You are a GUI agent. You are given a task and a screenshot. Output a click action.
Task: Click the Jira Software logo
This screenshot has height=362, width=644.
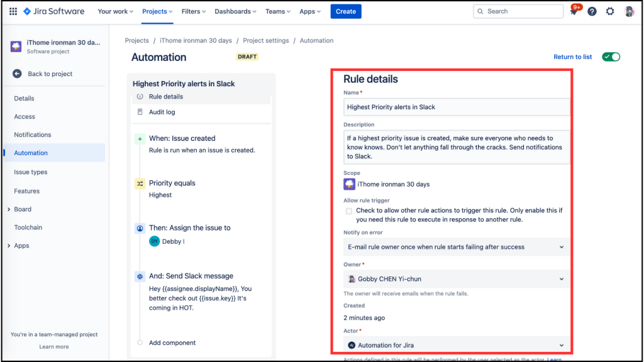pos(54,11)
